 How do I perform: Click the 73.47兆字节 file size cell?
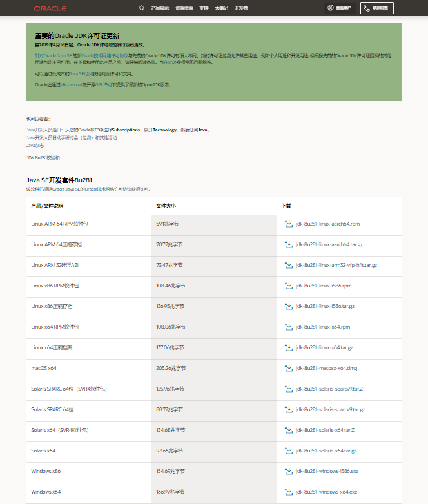coord(214,266)
